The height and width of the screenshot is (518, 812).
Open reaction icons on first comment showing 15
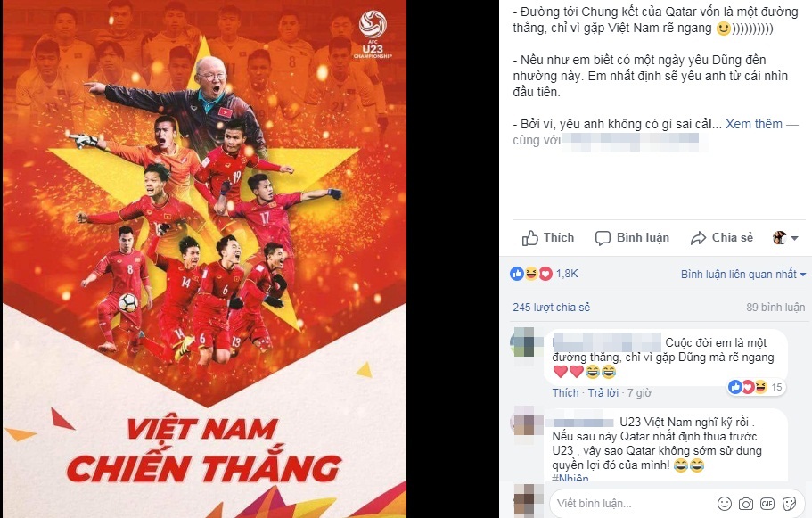755,386
